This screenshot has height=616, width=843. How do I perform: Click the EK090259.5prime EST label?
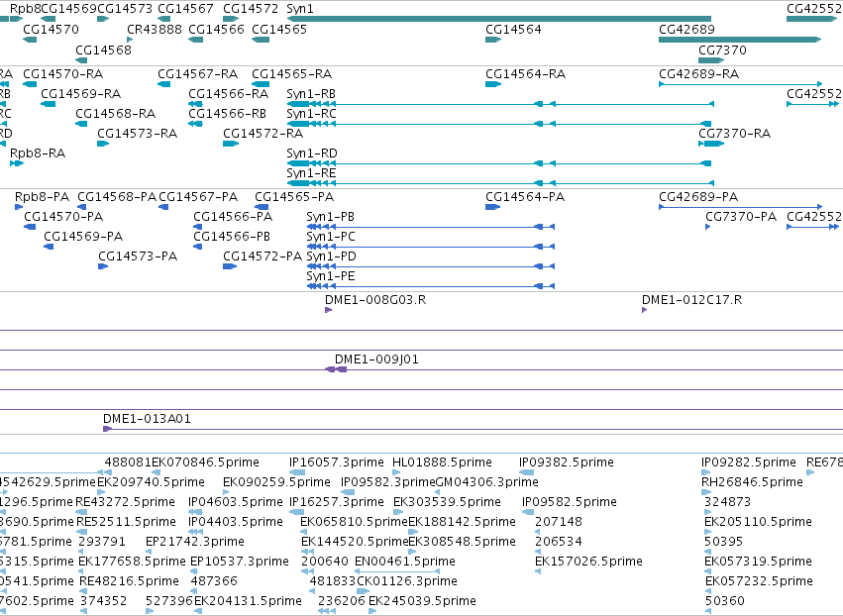pyautogui.click(x=277, y=482)
